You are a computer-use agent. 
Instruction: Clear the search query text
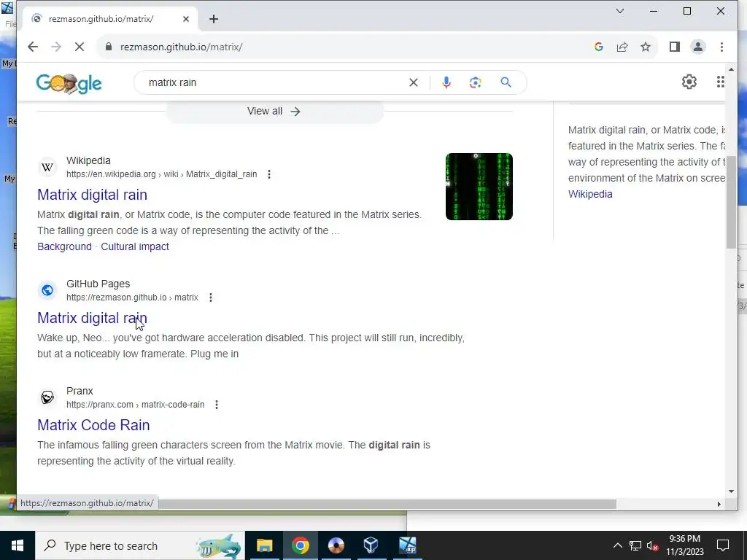click(x=414, y=82)
